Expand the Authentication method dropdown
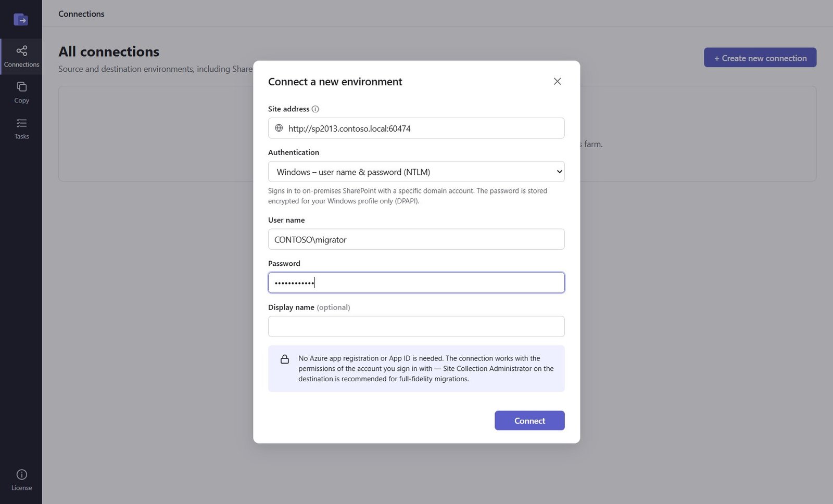Image resolution: width=833 pixels, height=504 pixels. pyautogui.click(x=416, y=172)
